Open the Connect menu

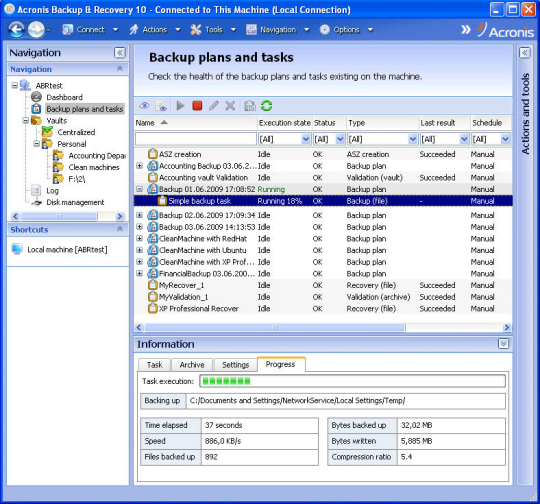[x=90, y=30]
